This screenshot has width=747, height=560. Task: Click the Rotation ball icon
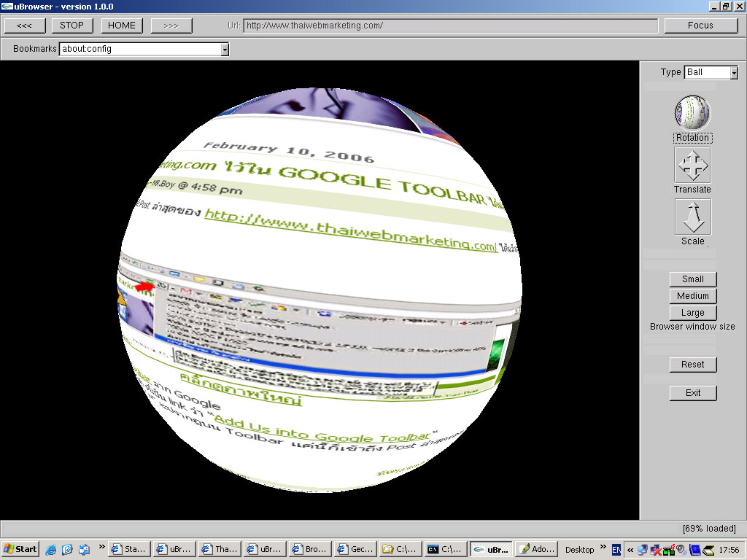coord(692,112)
